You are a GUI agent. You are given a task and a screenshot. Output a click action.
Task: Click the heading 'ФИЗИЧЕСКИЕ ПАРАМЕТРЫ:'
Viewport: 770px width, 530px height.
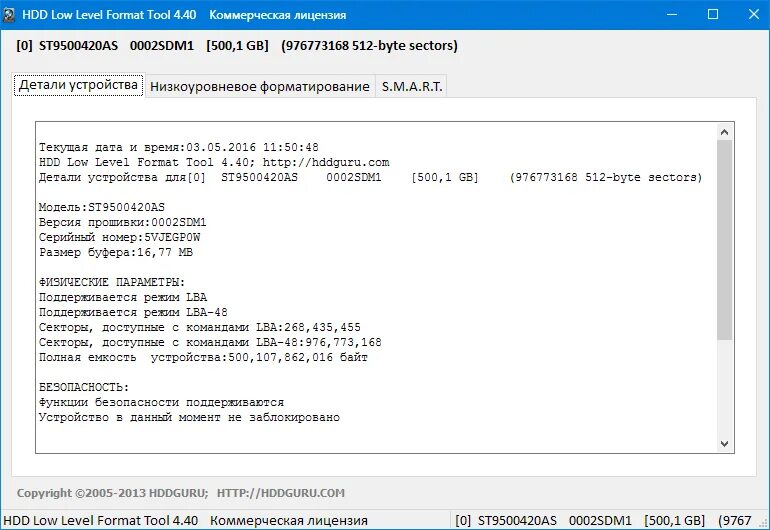tap(112, 282)
